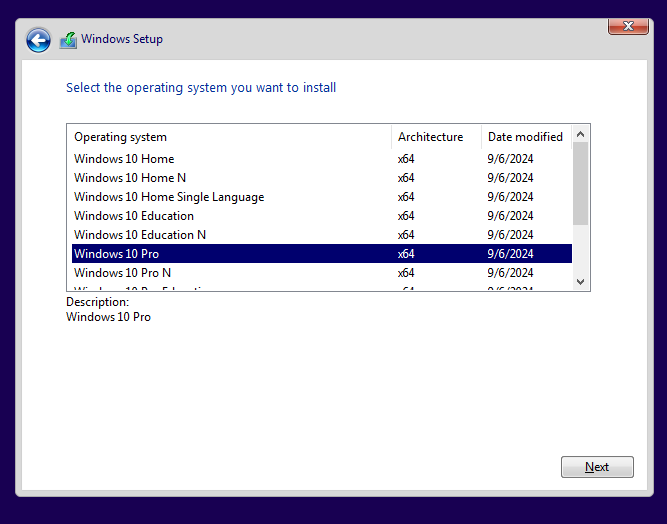Viewport: 667px width, 524px height.
Task: Click the description text Windows 10 Pro
Action: point(108,317)
